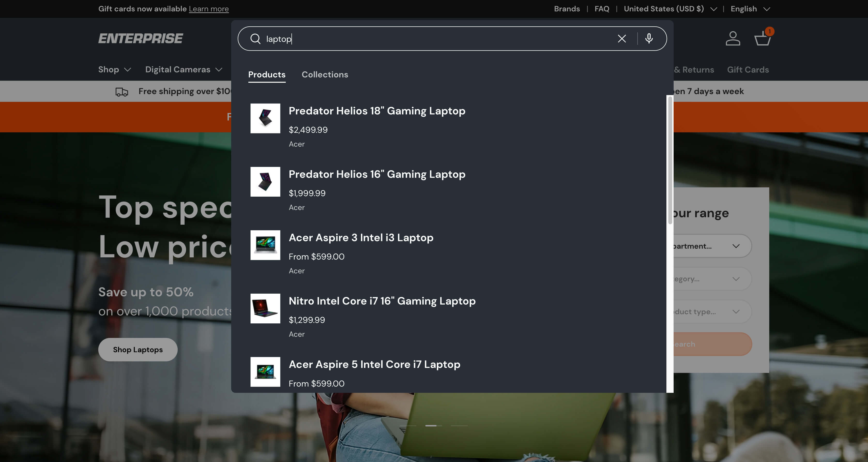Screen dimensions: 868x462
Task: Open Predator Helios 18" laptop thumbnail
Action: pos(265,118)
